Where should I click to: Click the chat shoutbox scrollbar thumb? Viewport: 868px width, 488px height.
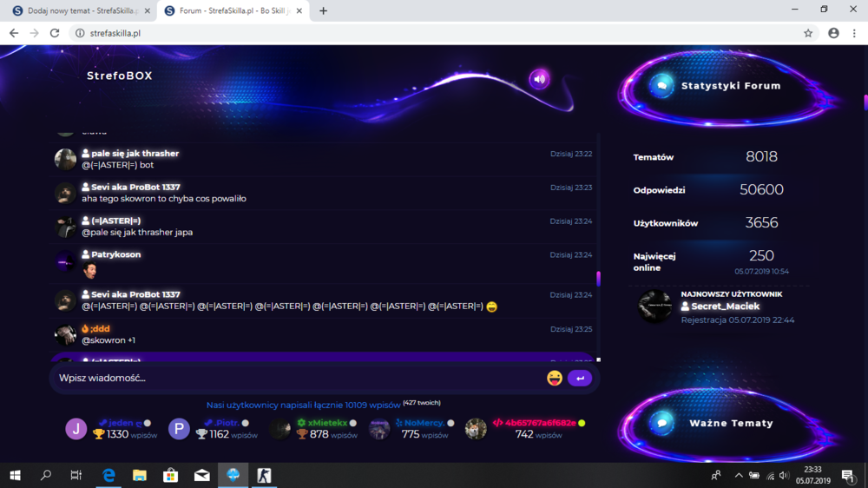[598, 279]
